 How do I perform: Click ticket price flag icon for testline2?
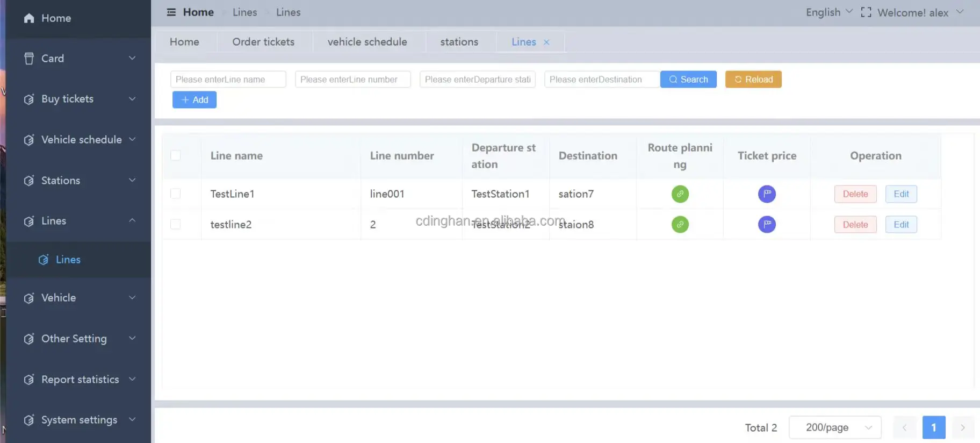[767, 225]
